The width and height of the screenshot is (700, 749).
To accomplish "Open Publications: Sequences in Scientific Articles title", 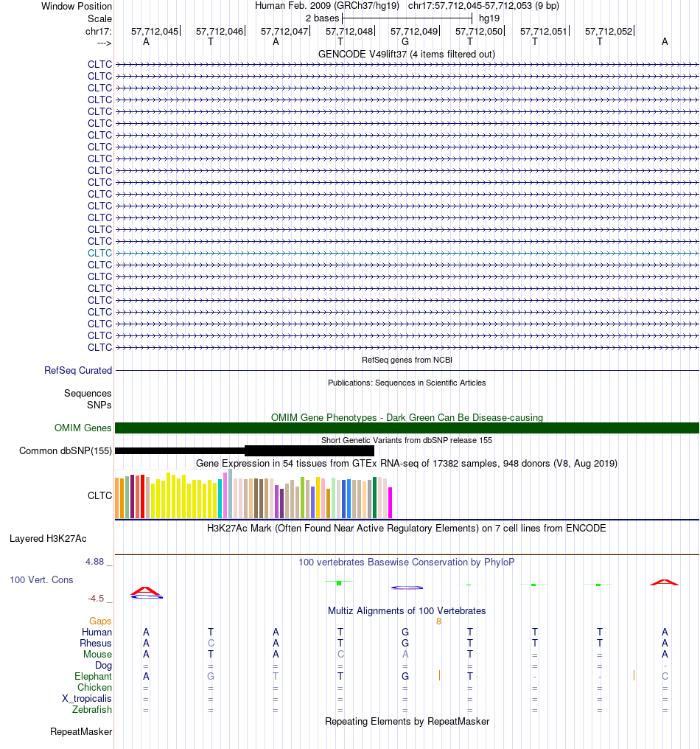I will point(407,383).
